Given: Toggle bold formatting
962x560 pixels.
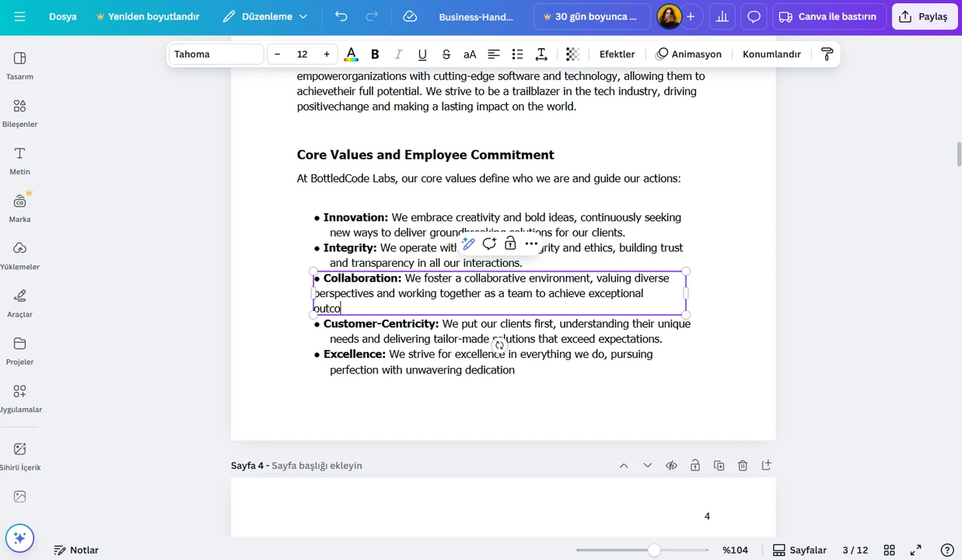Looking at the screenshot, I should [x=375, y=54].
